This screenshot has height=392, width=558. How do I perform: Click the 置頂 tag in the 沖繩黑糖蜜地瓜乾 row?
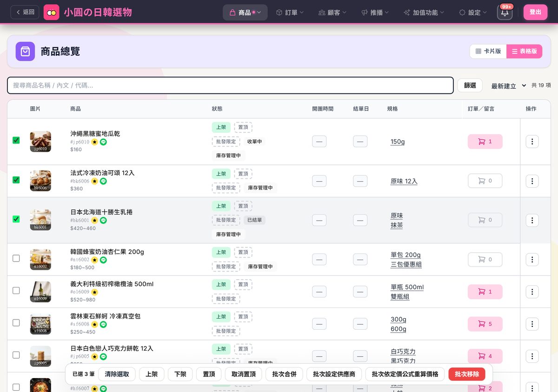(x=243, y=127)
